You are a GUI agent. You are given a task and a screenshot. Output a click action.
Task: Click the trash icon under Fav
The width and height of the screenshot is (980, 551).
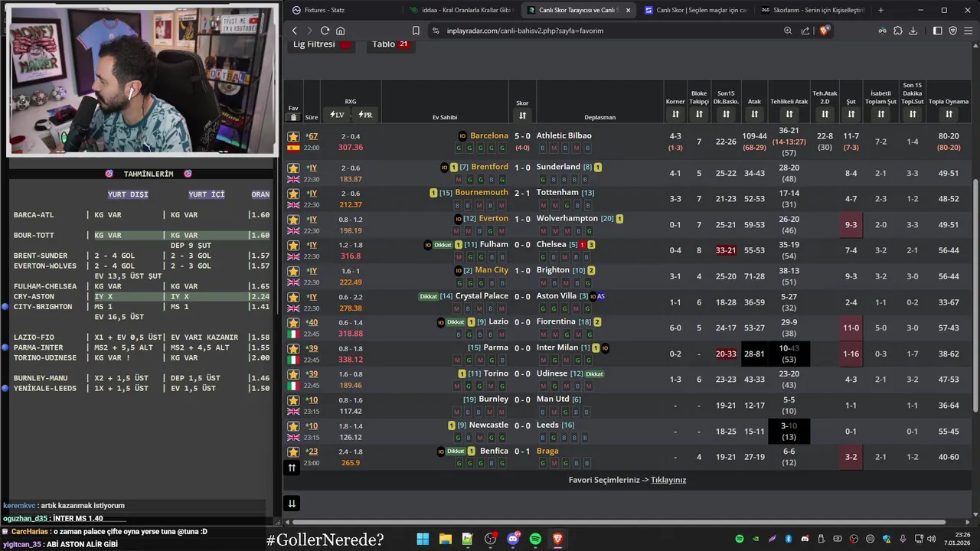tap(293, 118)
